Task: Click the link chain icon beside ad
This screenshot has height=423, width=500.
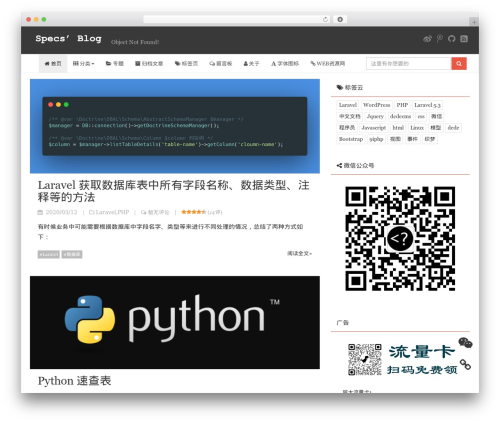Action: click(465, 364)
